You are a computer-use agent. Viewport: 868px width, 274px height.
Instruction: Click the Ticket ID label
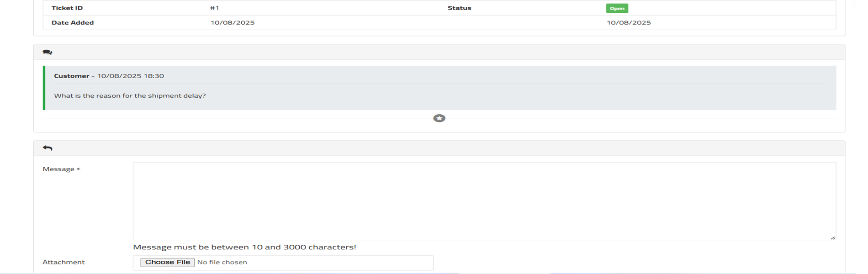[67, 8]
